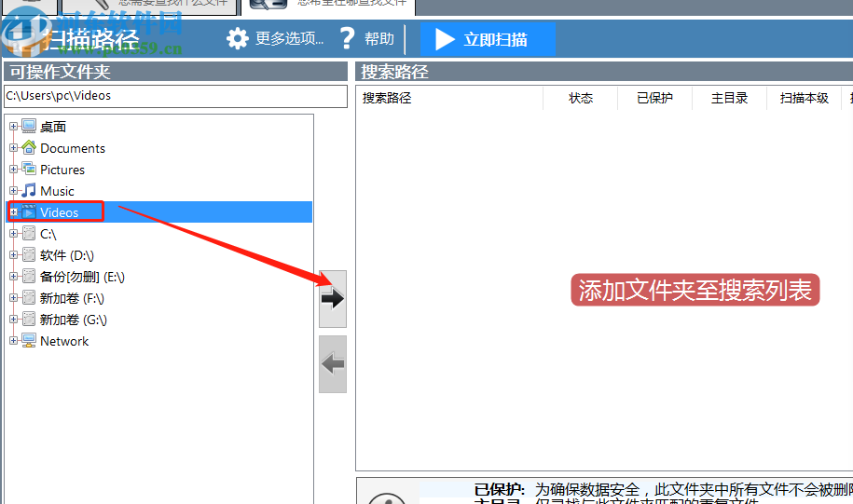The image size is (853, 504).
Task: Select 软件 (D:\) in folder tree
Action: tap(67, 255)
